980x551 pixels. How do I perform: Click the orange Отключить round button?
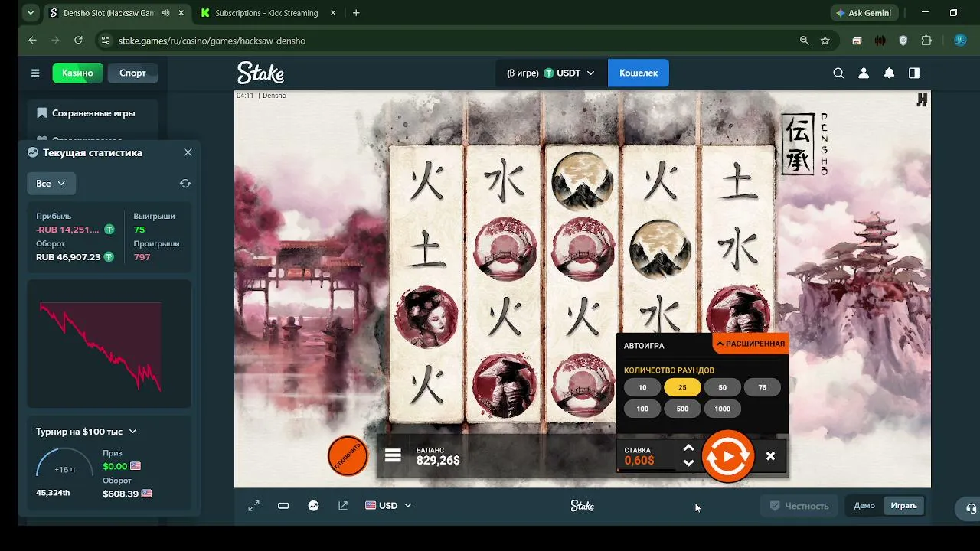(348, 456)
